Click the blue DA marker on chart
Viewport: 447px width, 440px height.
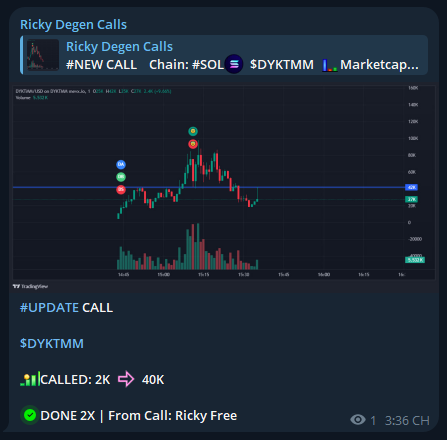(x=121, y=164)
